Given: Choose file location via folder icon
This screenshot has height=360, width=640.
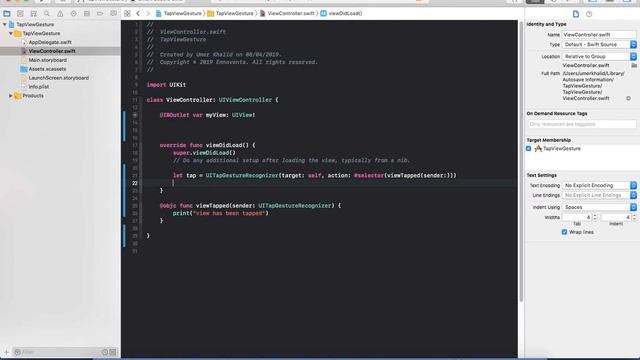Looking at the screenshot, I should pos(634,65).
